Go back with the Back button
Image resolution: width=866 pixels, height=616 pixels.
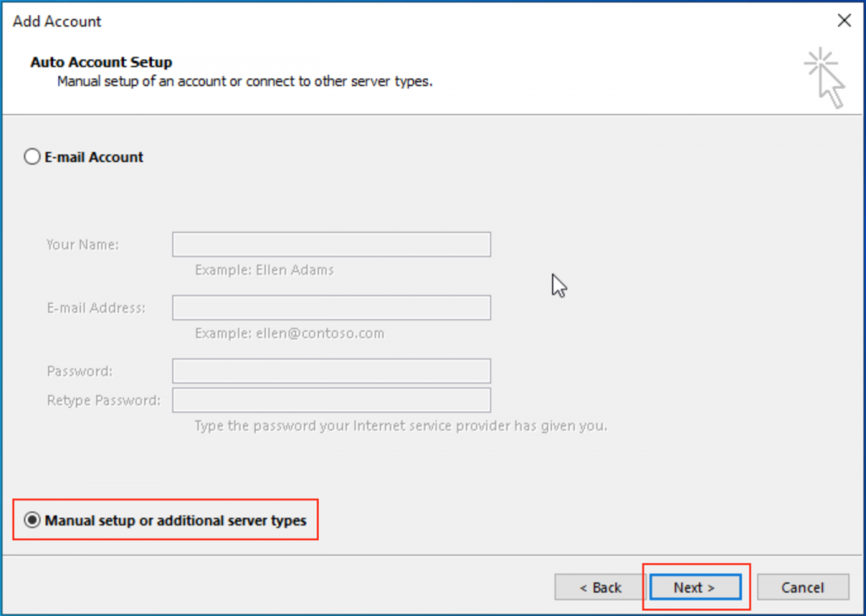pyautogui.click(x=600, y=587)
